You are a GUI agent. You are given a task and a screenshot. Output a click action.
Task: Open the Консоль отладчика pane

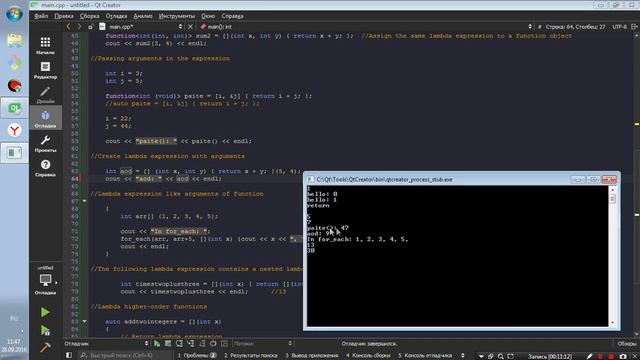coord(425,356)
